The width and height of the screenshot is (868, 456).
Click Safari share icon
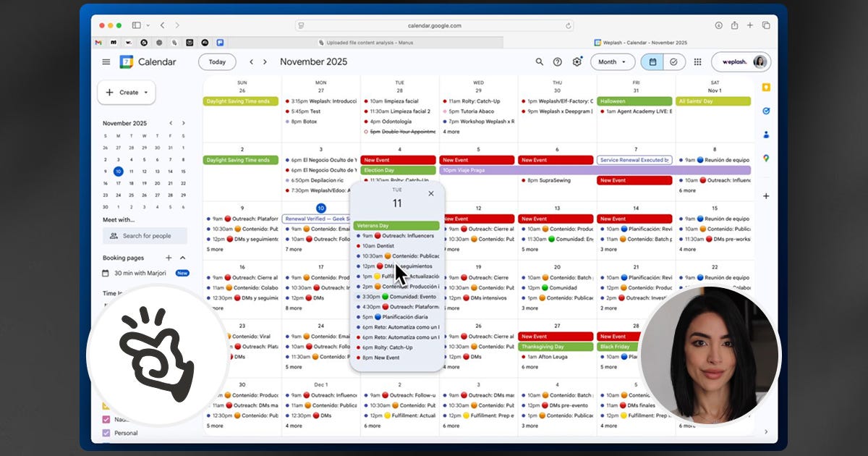pyautogui.click(x=734, y=25)
